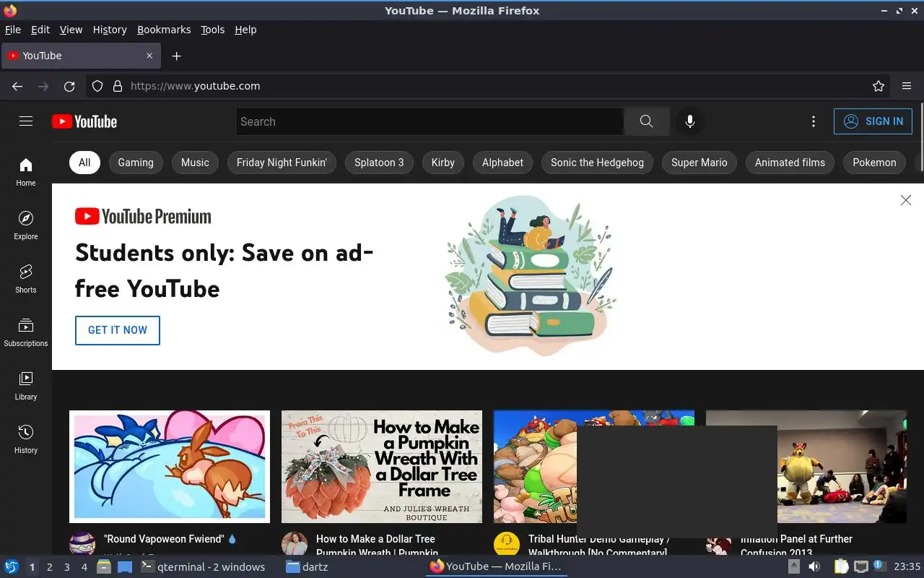Switch to workspace 3 in the taskbar
This screenshot has height=578, width=924.
[x=66, y=567]
